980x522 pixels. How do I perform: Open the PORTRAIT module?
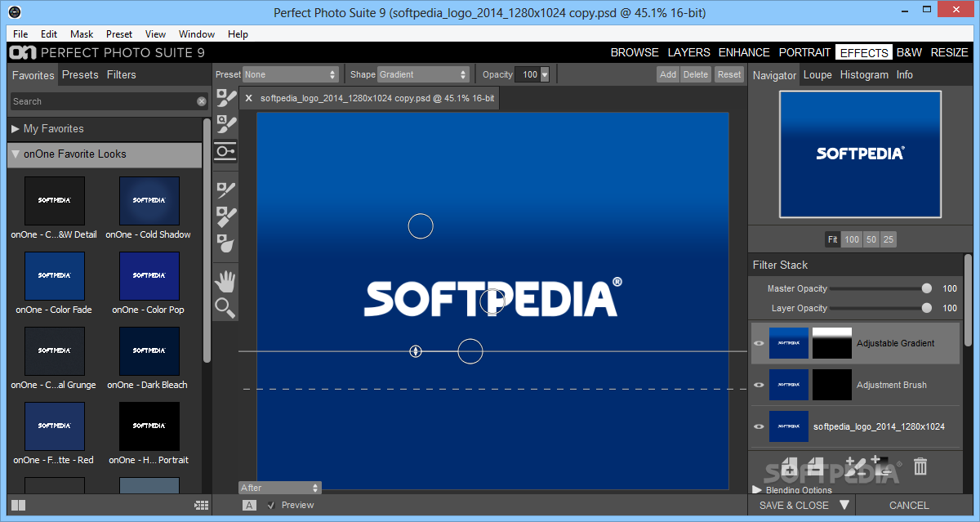804,52
